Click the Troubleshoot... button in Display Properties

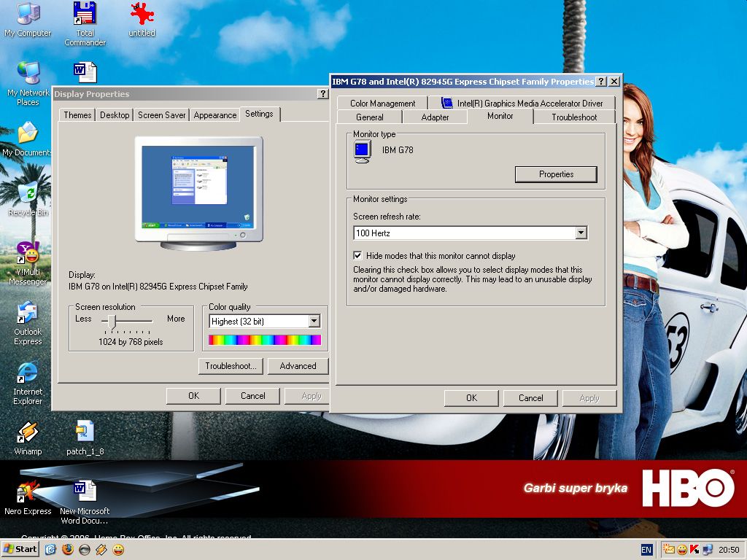231,366
